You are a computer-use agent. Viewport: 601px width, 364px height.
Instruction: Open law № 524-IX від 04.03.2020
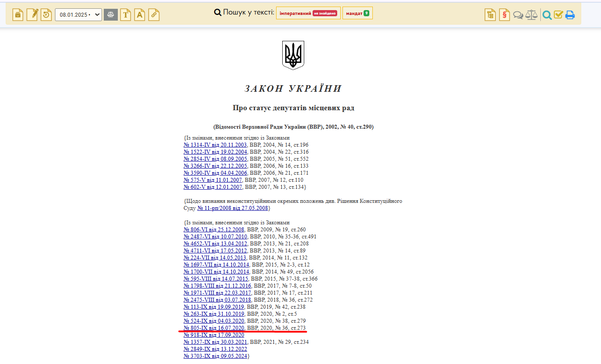point(214,321)
